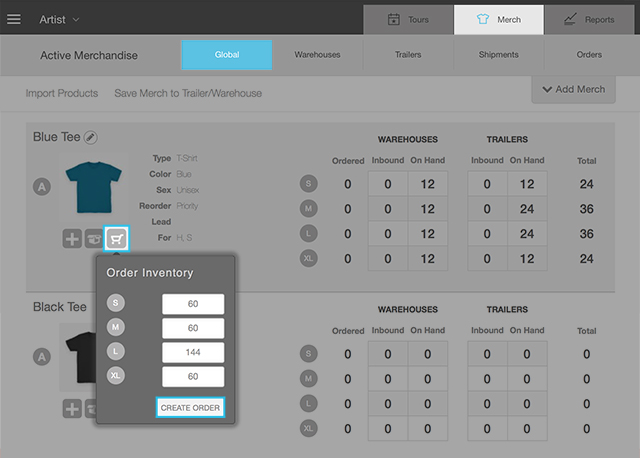Open the Reports tab

click(x=588, y=19)
